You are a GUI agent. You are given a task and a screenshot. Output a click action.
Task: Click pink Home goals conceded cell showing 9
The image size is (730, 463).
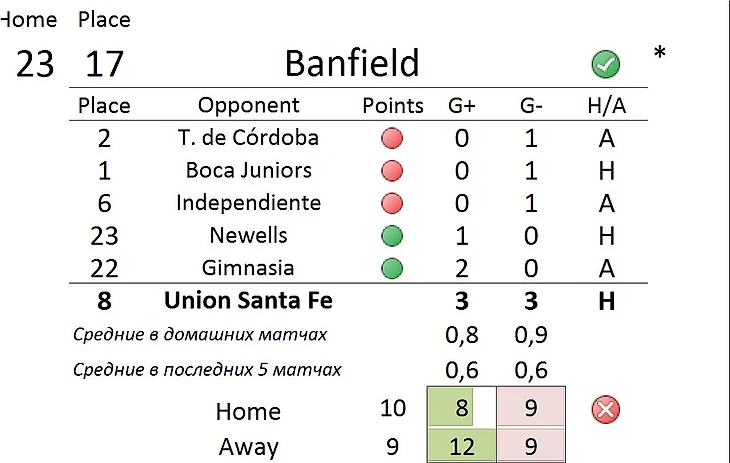click(x=532, y=410)
